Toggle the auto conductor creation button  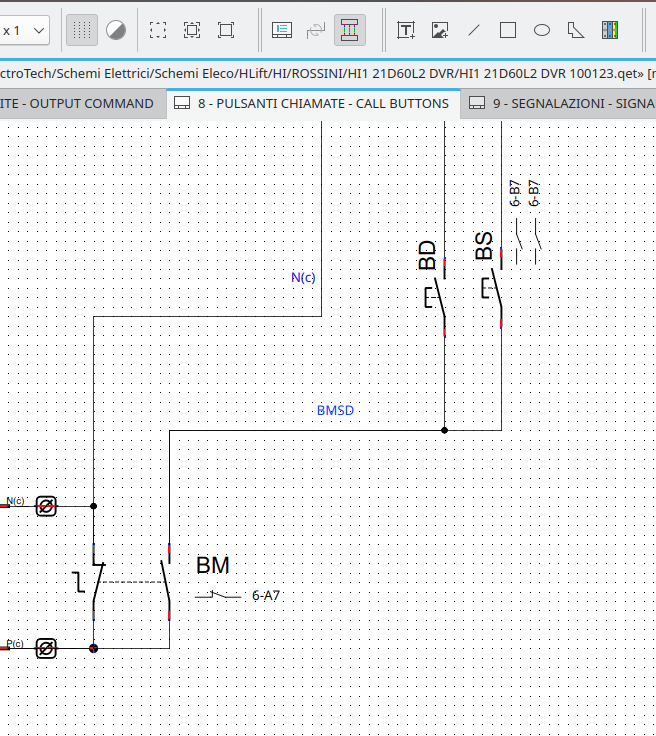click(349, 30)
